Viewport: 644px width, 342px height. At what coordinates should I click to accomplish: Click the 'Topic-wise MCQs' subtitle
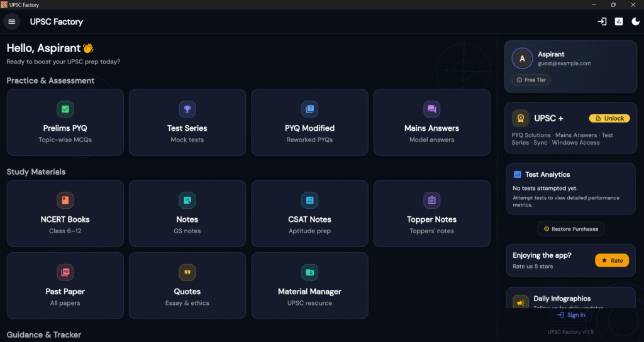65,140
